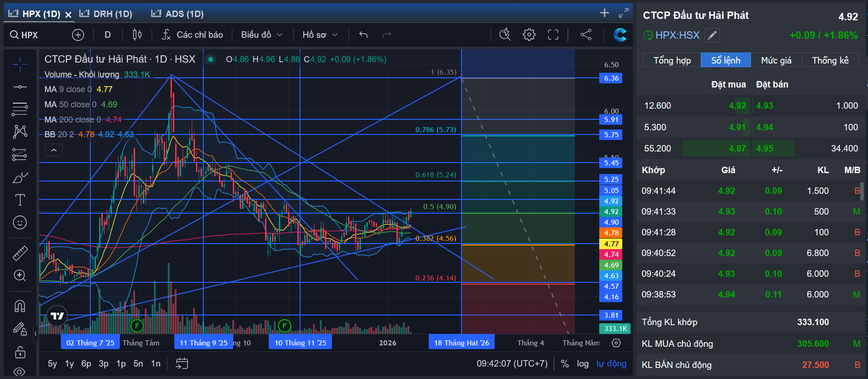Click the market status green dot
The width and height of the screenshot is (868, 379).
pyautogui.click(x=211, y=59)
